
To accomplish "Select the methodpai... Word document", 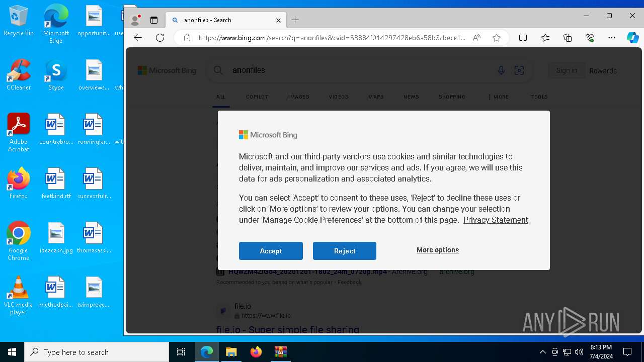I will [56, 292].
